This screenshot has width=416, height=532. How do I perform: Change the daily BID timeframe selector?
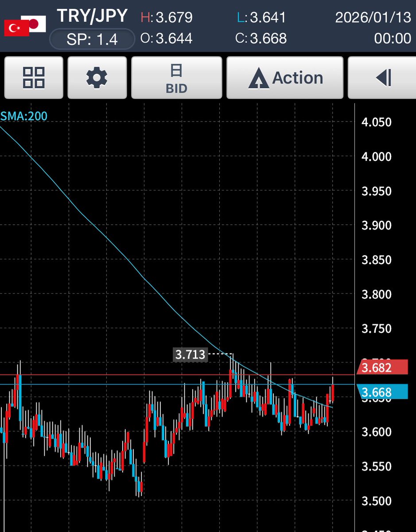176,78
